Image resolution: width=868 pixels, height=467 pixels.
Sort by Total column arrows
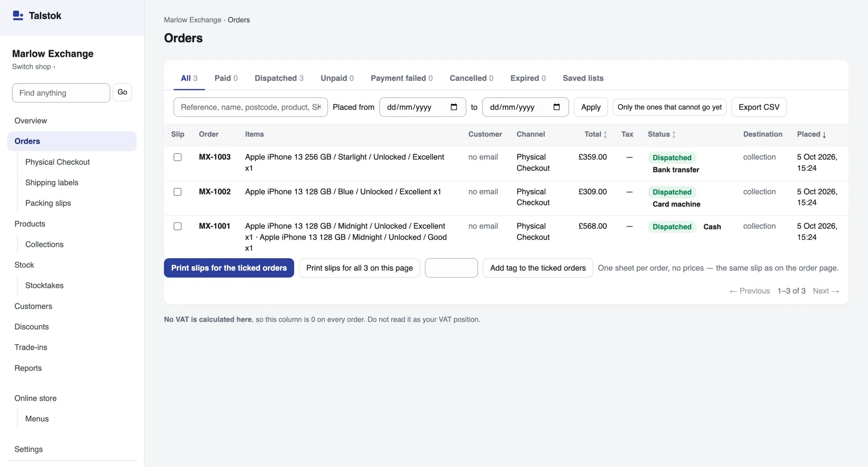pyautogui.click(x=605, y=135)
